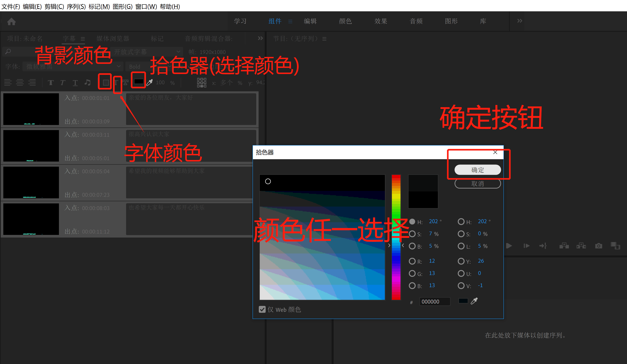The width and height of the screenshot is (627, 364).
Task: Click the left-align text icon
Action: click(8, 82)
